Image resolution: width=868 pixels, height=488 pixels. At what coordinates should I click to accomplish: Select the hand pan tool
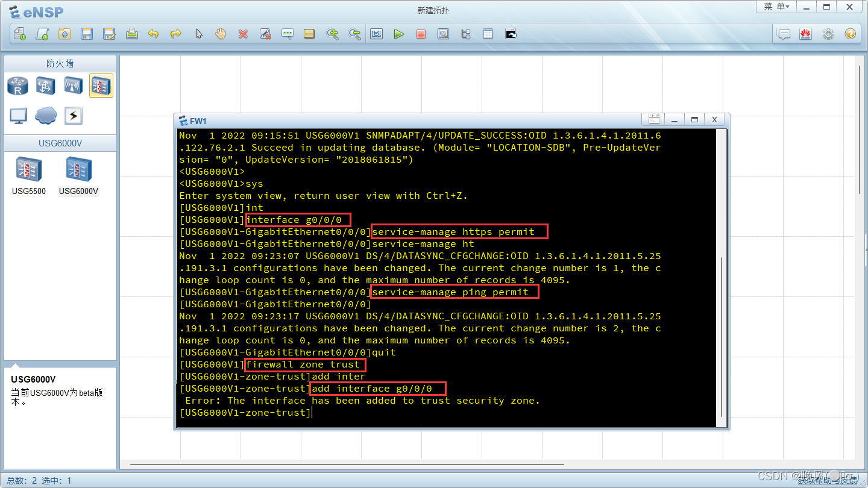click(221, 34)
